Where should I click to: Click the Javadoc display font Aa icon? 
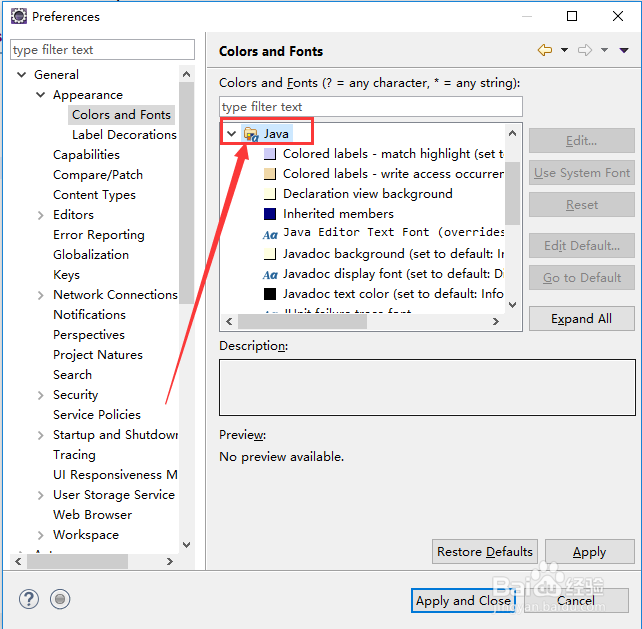tap(270, 275)
